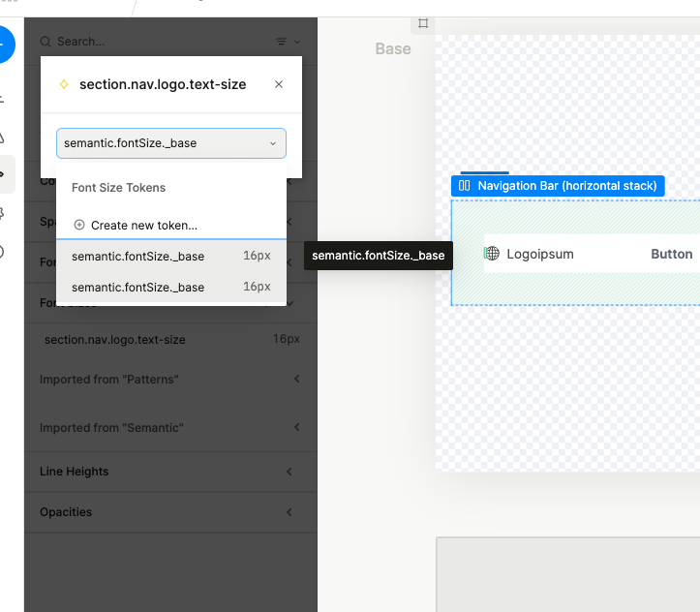Click the filter icon beside search
Image resolution: width=700 pixels, height=612 pixels.
point(282,42)
